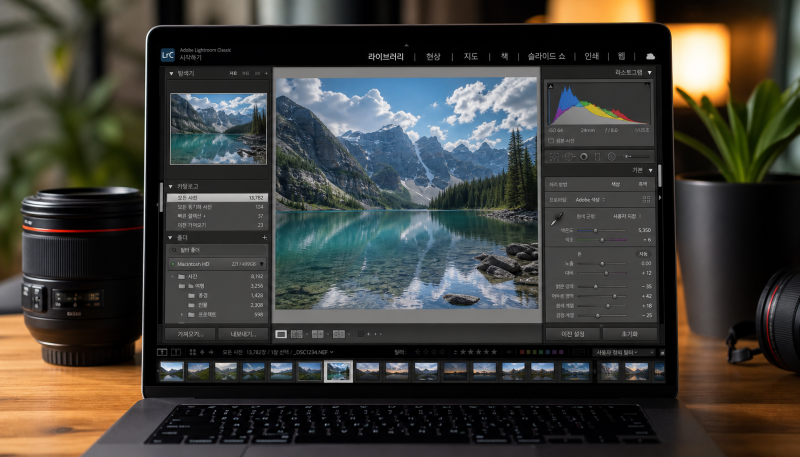Switch to the 현상 module

(433, 57)
